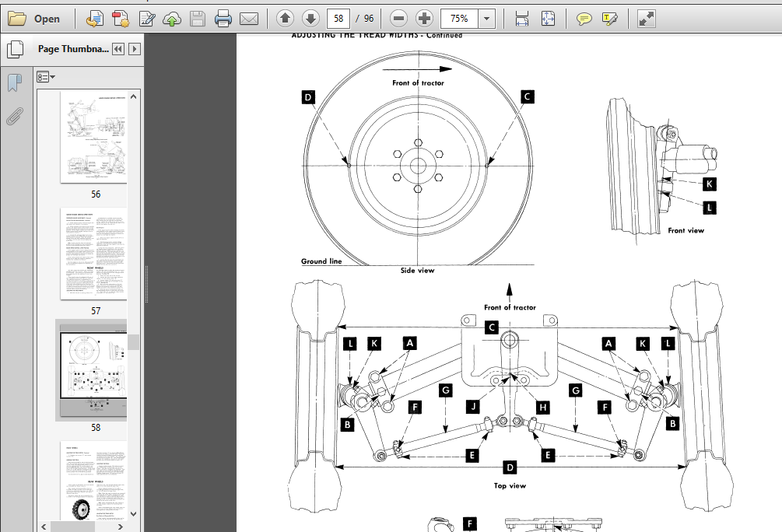Open the Page Thumbnails panel icon
Viewport: 782px width, 532px height.
pyautogui.click(x=16, y=49)
